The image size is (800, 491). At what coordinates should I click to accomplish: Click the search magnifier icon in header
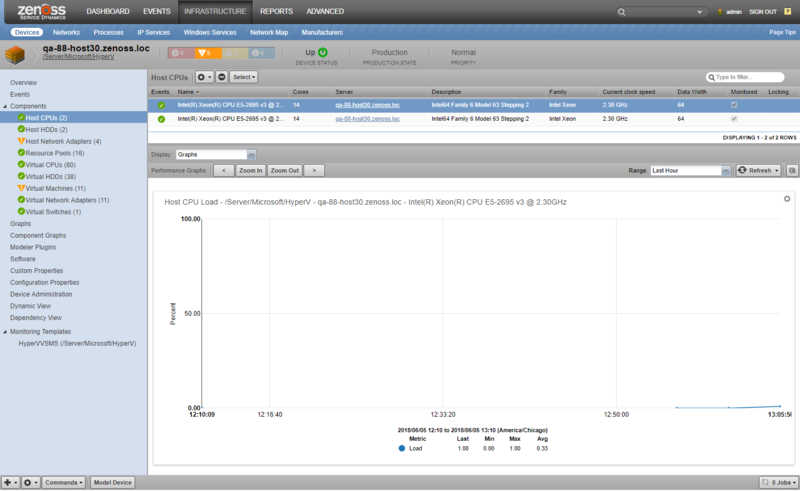click(621, 12)
